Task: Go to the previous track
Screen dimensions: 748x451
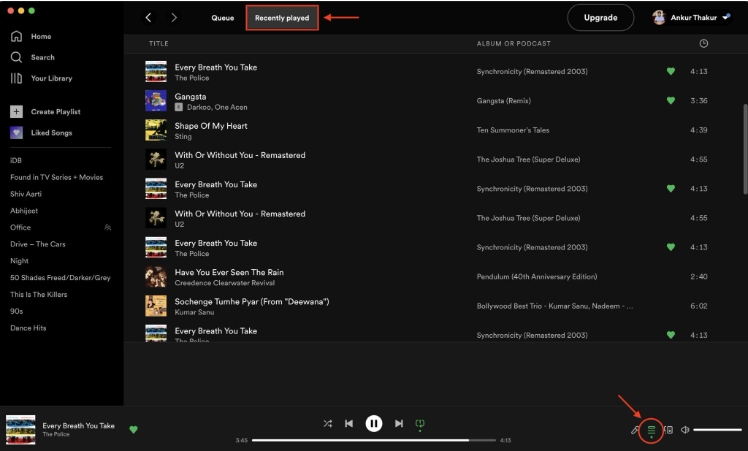Action: 348,424
